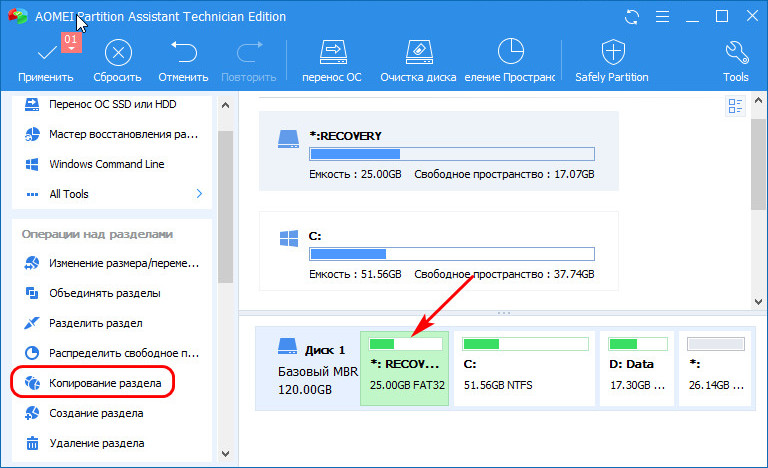Click Свободное пространство : 37.74GB text
This screenshot has height=468, width=768.
504,274
